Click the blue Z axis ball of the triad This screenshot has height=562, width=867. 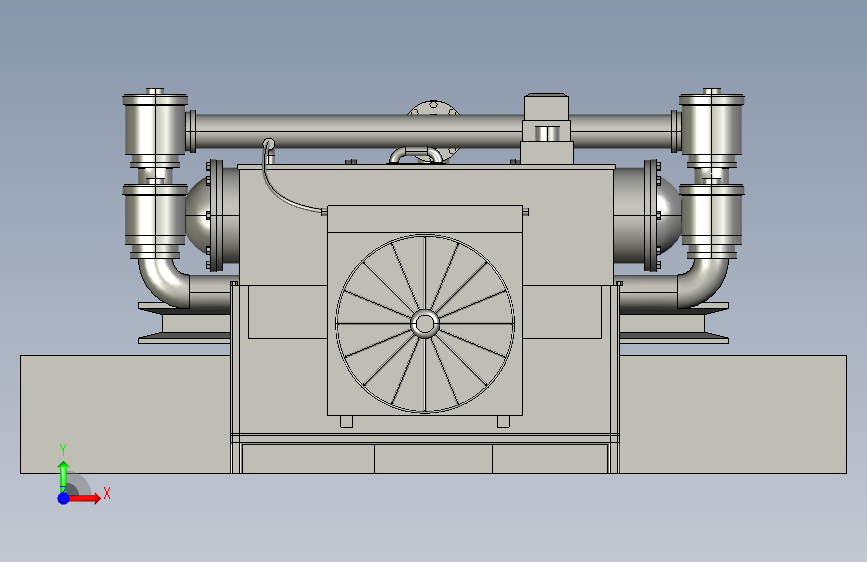point(64,498)
